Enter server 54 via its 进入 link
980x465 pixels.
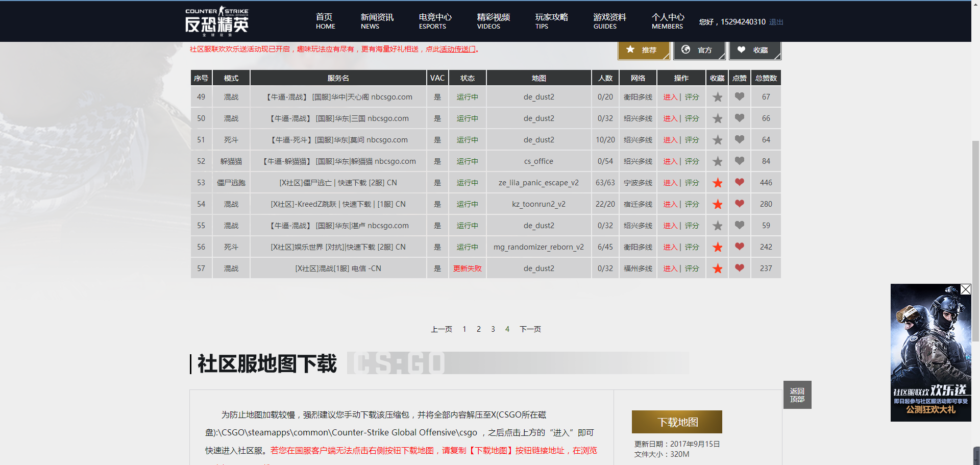click(x=670, y=204)
